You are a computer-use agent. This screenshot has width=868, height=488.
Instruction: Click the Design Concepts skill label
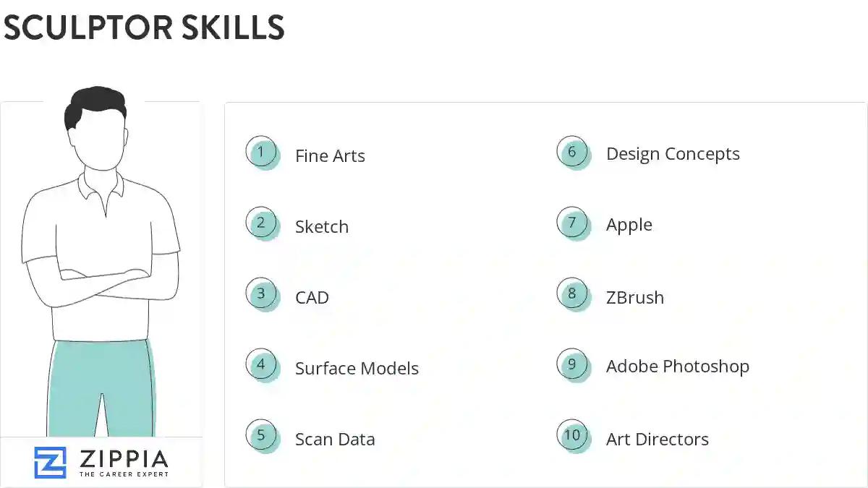pos(673,155)
